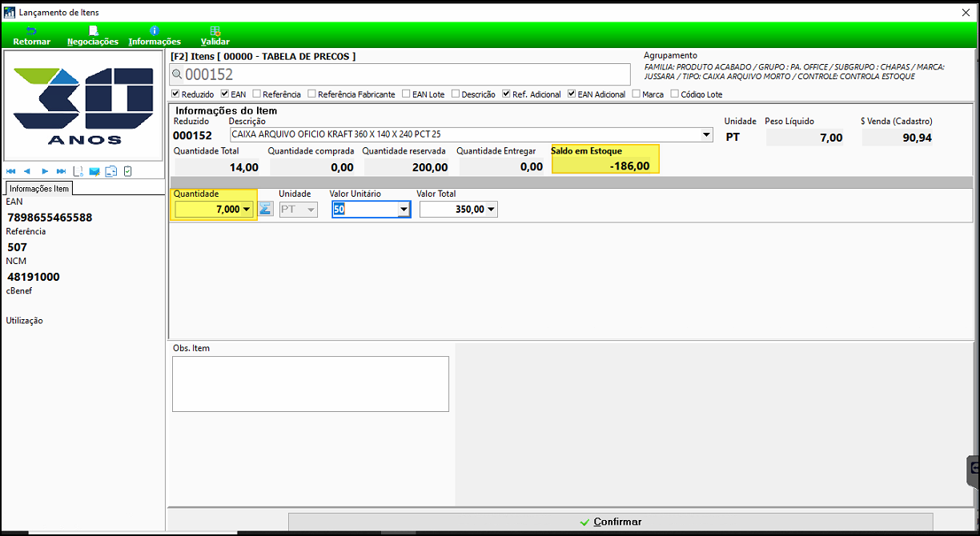Click the $ Venda value 90,94
The width and height of the screenshot is (980, 536).
tap(918, 138)
